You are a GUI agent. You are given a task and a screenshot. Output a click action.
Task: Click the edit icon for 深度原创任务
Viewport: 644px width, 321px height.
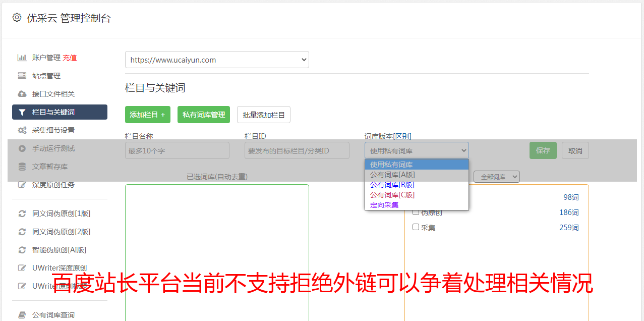click(x=22, y=185)
